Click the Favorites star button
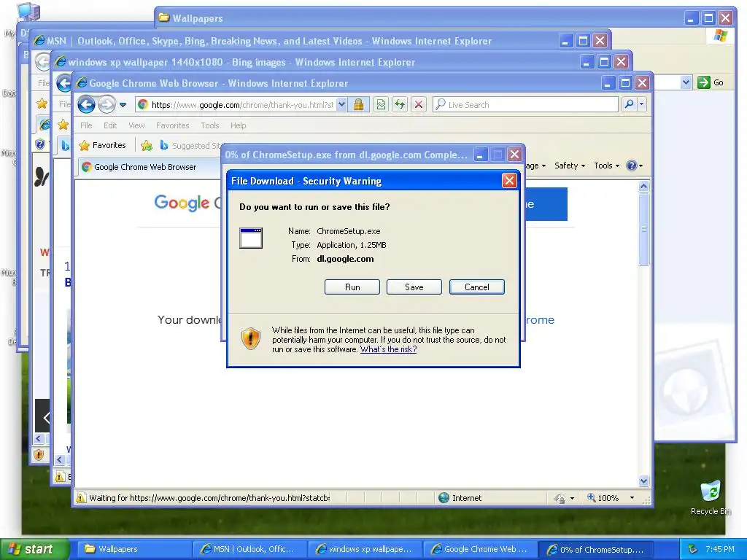The height and width of the screenshot is (560, 747). click(x=102, y=145)
